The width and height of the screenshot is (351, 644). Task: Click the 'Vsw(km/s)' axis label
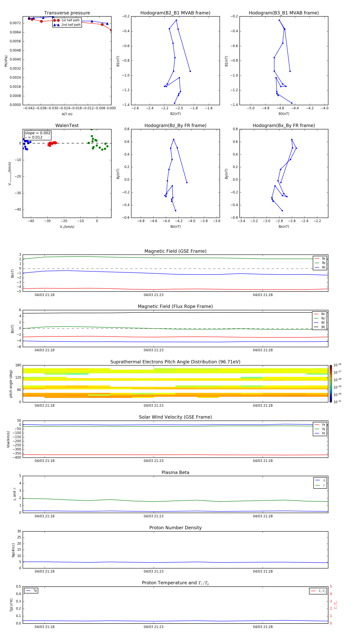[8, 439]
